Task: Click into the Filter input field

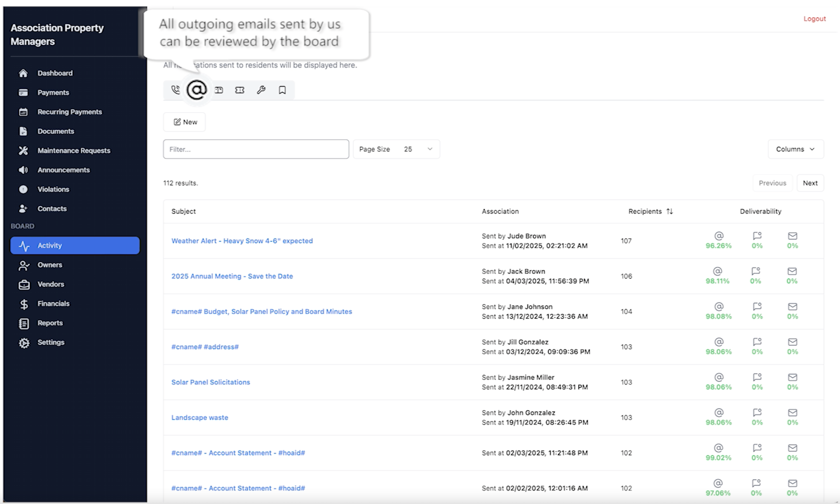Action: click(x=256, y=149)
